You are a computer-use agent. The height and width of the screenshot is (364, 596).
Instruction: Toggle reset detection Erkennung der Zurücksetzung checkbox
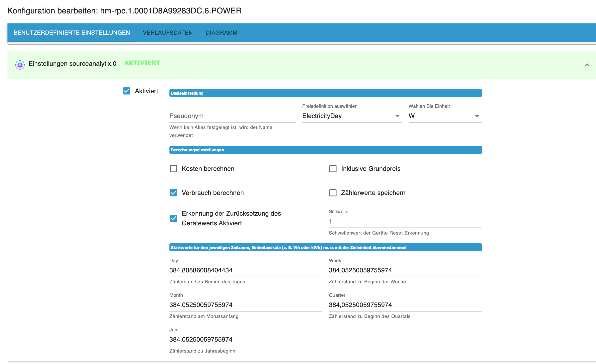click(x=173, y=218)
